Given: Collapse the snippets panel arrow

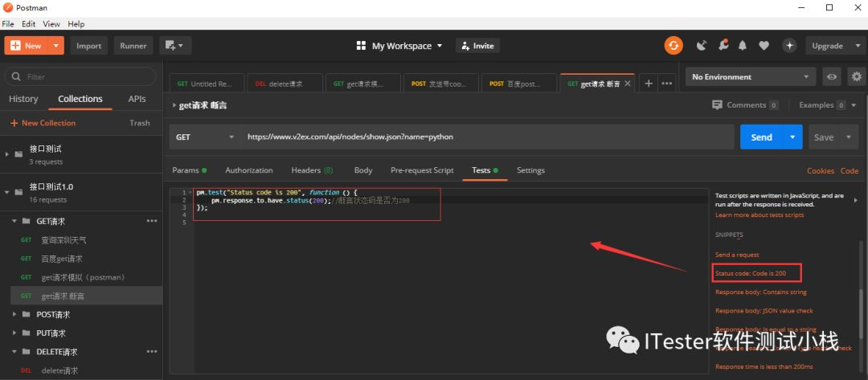Looking at the screenshot, I should [855, 200].
